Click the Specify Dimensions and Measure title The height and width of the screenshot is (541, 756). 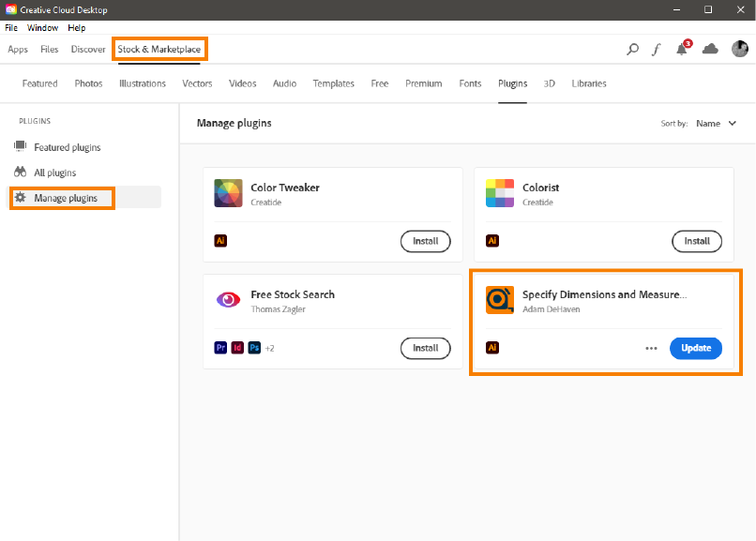pyautogui.click(x=605, y=294)
